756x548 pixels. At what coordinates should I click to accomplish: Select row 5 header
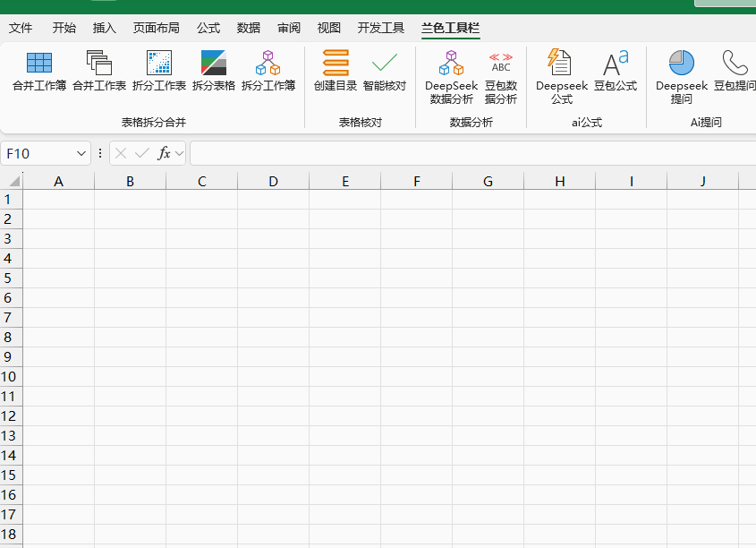[11, 278]
